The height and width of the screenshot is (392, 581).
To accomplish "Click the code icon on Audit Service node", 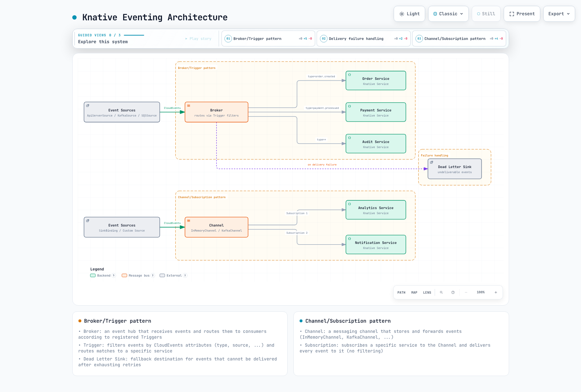I will pyautogui.click(x=350, y=138).
